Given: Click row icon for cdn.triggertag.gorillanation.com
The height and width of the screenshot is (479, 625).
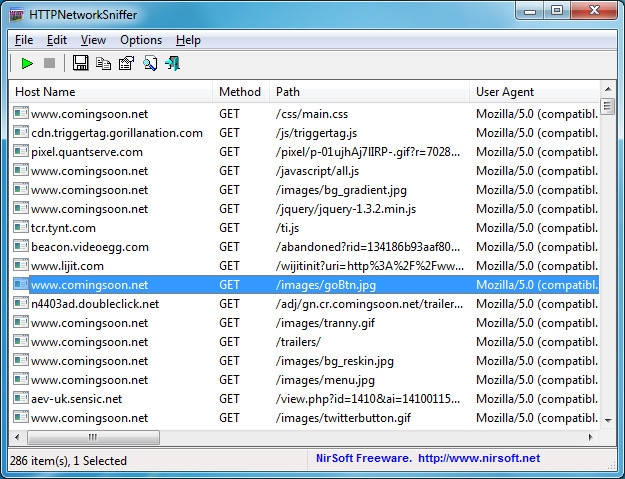Looking at the screenshot, I should click(21, 132).
